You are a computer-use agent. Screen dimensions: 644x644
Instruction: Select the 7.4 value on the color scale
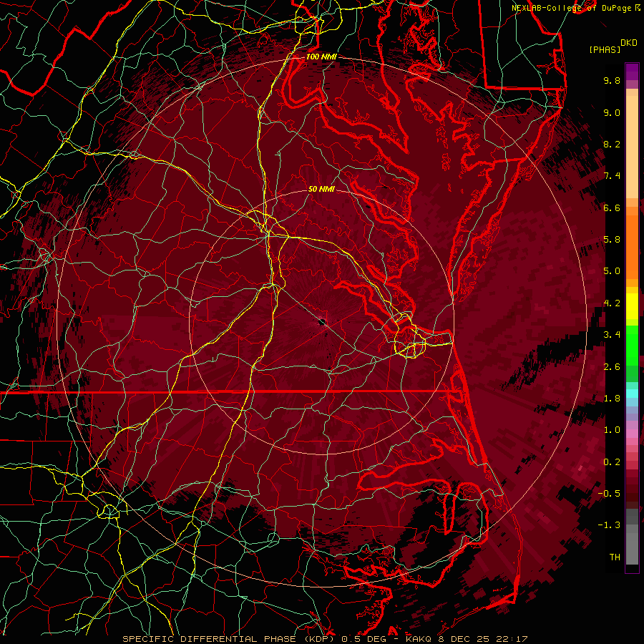[x=612, y=176]
